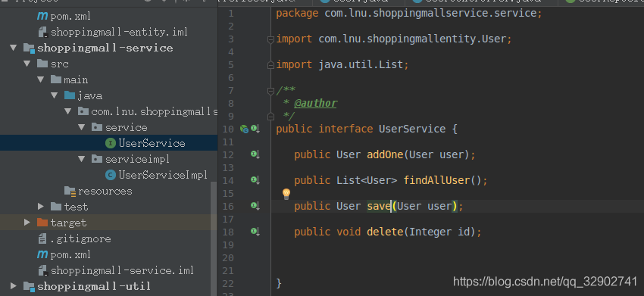Expand the shoppingmall-util module
The image size is (644, 296).
pyautogui.click(x=14, y=286)
